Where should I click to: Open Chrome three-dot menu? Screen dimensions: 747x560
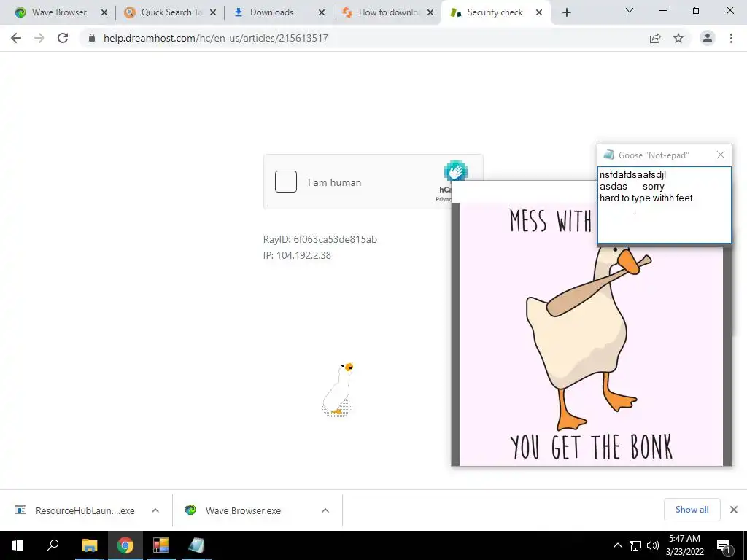click(x=731, y=38)
